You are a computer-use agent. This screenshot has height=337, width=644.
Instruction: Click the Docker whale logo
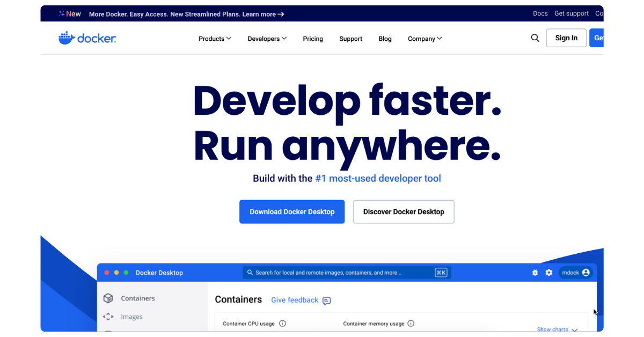pyautogui.click(x=66, y=38)
